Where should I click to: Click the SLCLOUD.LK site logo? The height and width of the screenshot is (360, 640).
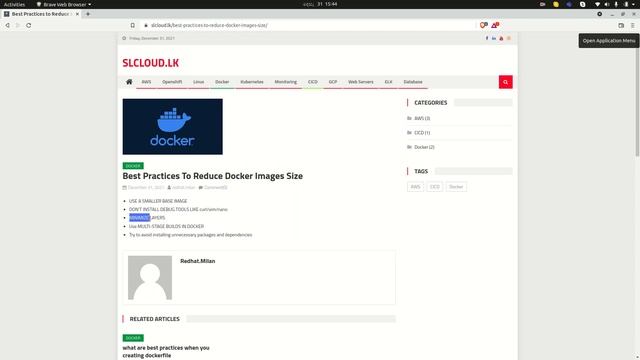151,63
